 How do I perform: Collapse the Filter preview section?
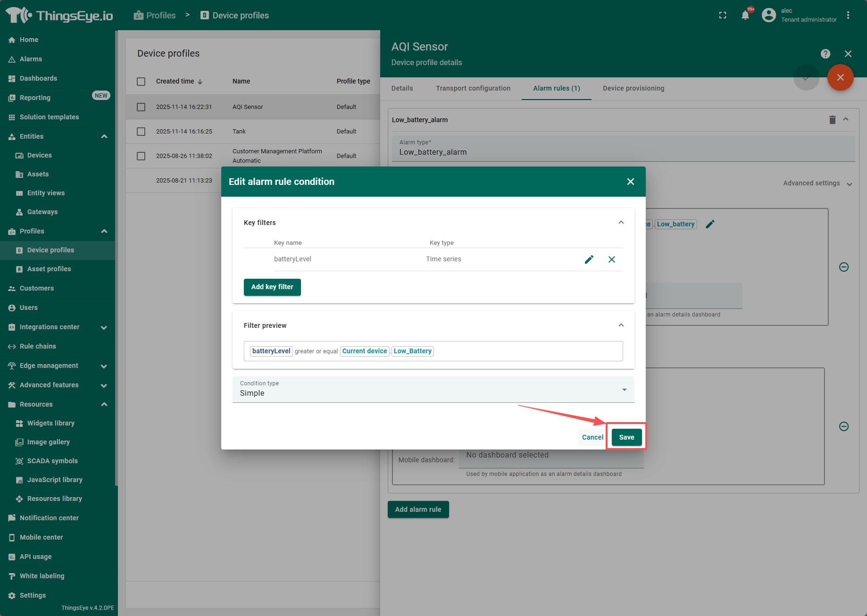tap(621, 325)
